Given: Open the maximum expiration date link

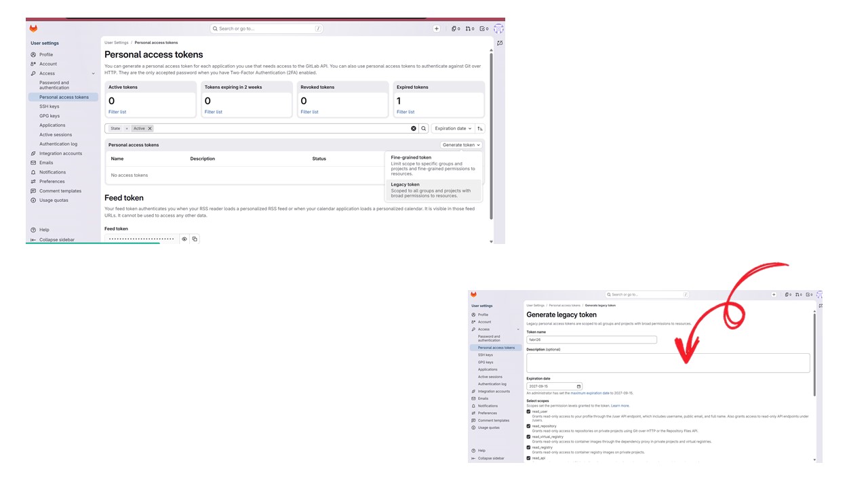Looking at the screenshot, I should click(591, 393).
